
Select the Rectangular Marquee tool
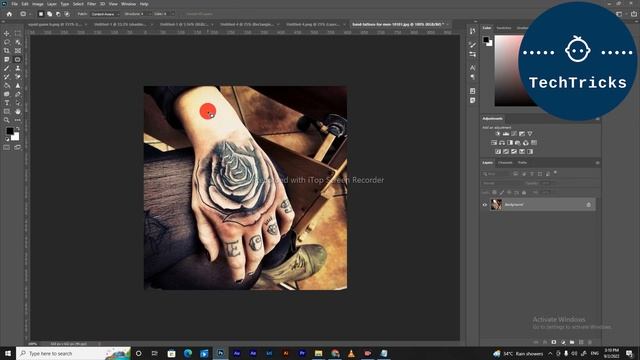point(18,33)
